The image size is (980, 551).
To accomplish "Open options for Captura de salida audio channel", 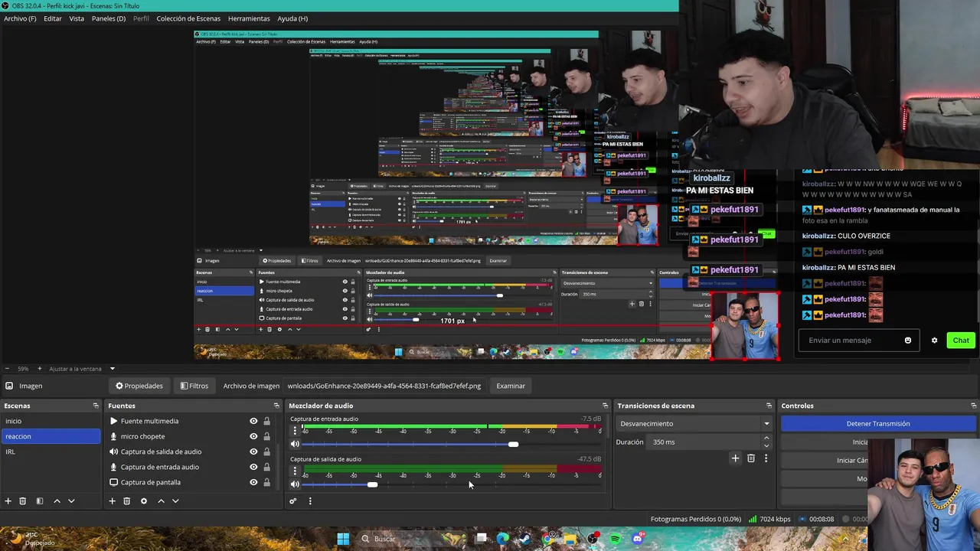I will click(295, 471).
